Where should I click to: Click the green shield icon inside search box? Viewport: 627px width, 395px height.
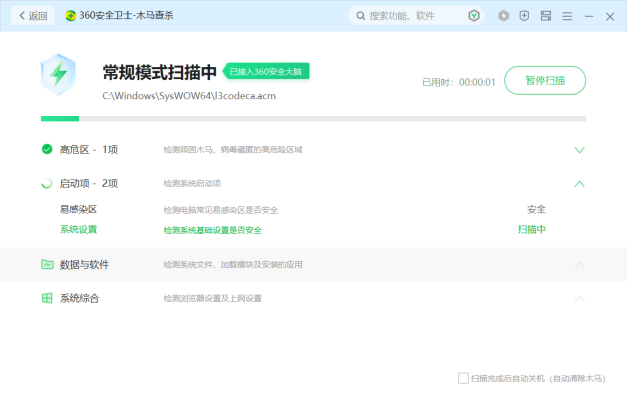(474, 16)
